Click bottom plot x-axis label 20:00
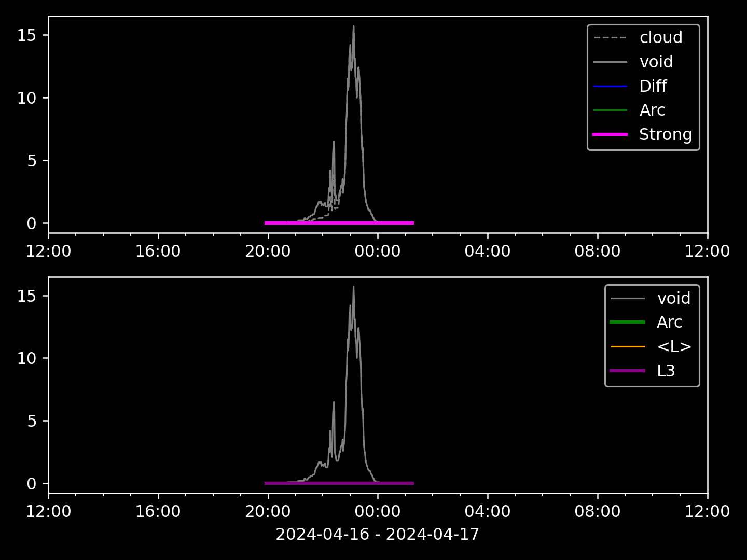 pos(268,512)
